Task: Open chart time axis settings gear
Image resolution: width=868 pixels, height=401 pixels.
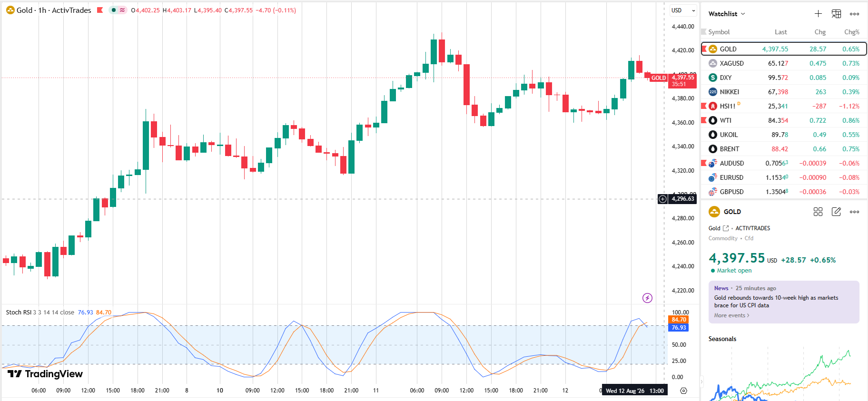Action: [684, 391]
